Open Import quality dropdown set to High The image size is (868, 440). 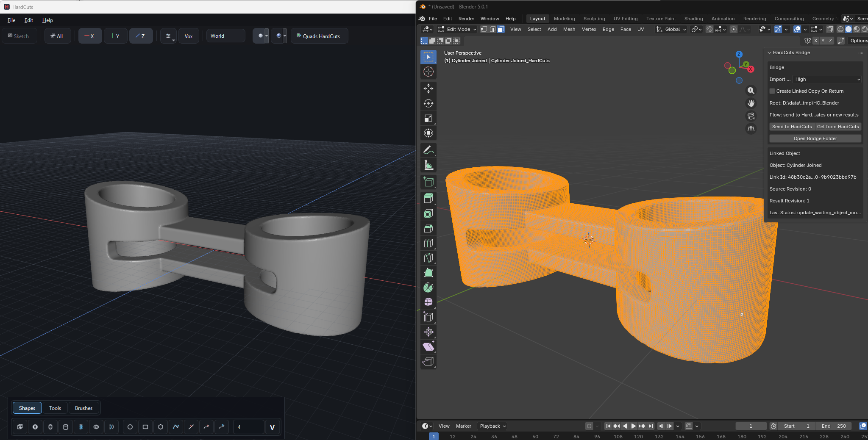(x=827, y=79)
